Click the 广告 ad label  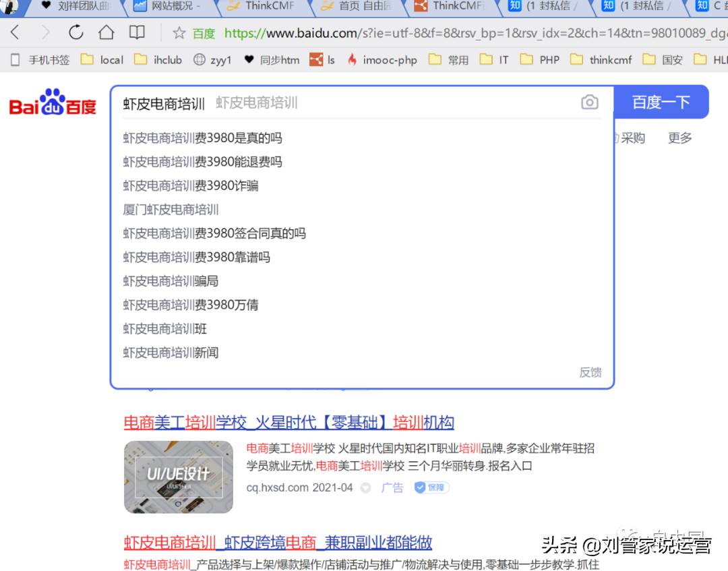(392, 487)
